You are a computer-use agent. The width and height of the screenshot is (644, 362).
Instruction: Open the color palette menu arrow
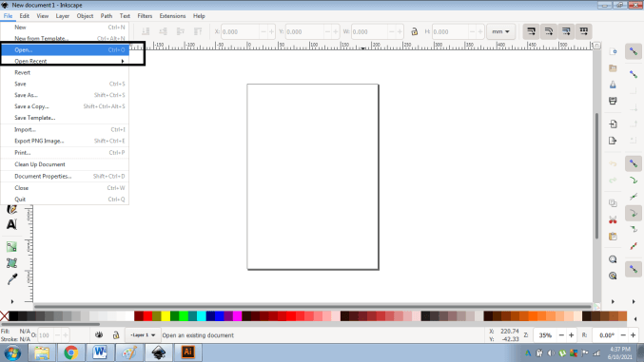tap(635, 319)
